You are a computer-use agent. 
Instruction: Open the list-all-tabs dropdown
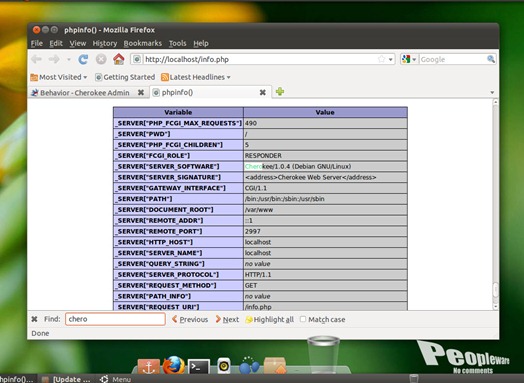click(x=492, y=93)
